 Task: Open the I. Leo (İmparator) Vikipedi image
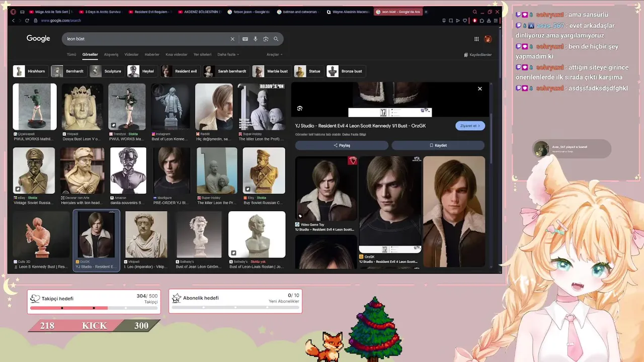[146, 234]
